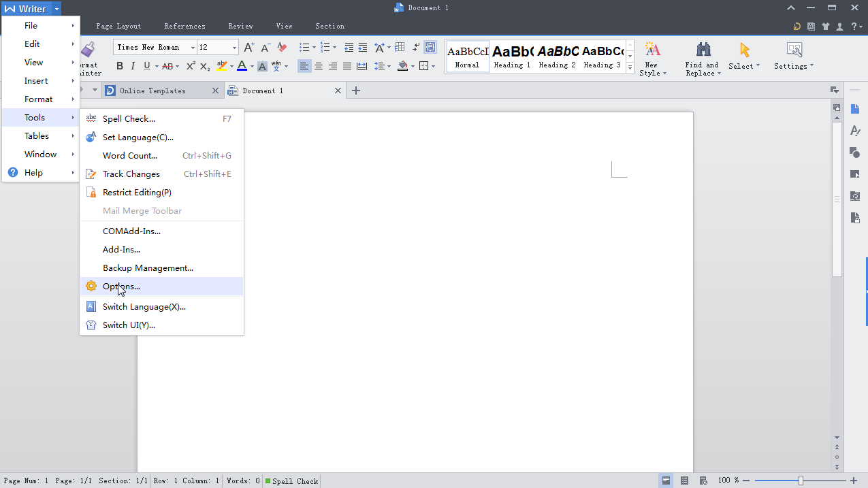The image size is (868, 488).
Task: Switch to the Online Templates tab
Action: (x=152, y=91)
